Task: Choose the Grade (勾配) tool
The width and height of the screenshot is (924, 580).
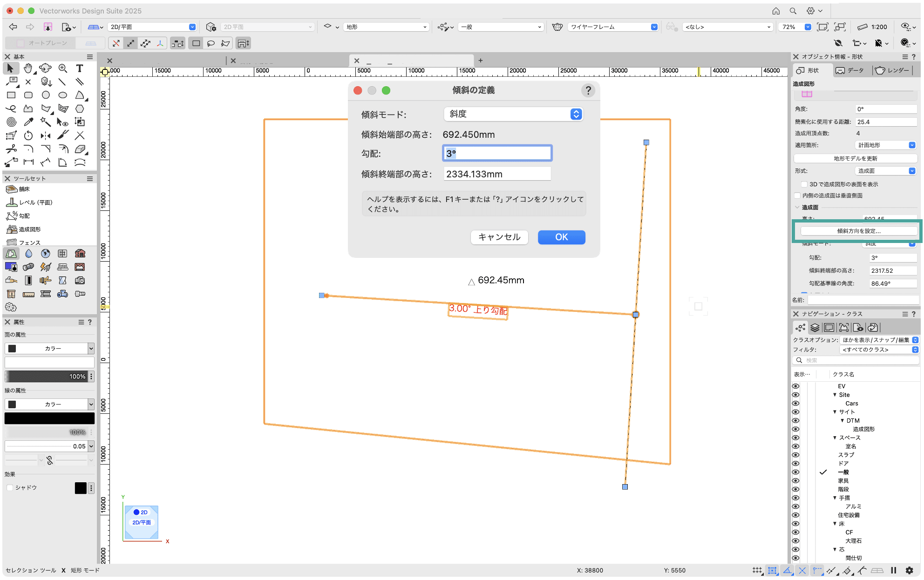Action: pyautogui.click(x=18, y=216)
